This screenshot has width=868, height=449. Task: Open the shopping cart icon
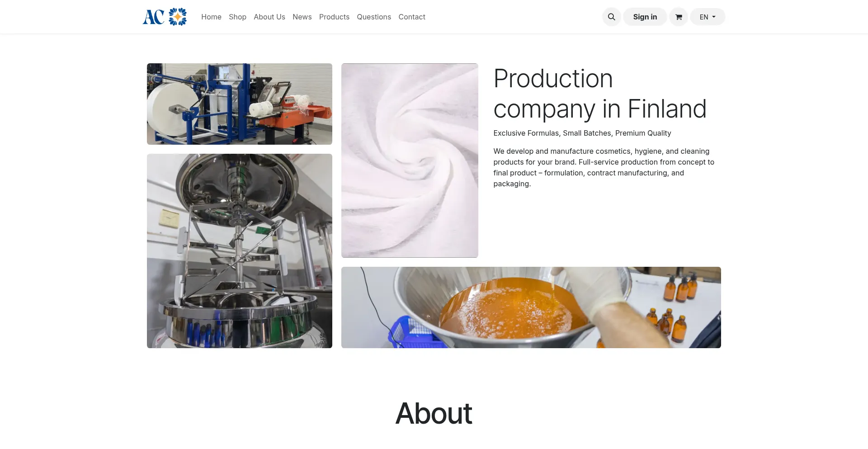679,17
